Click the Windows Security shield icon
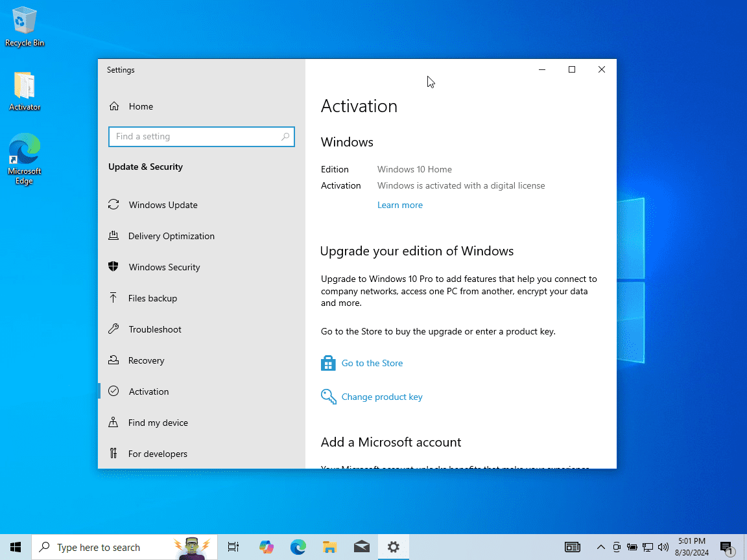The width and height of the screenshot is (747, 560). coord(113,266)
